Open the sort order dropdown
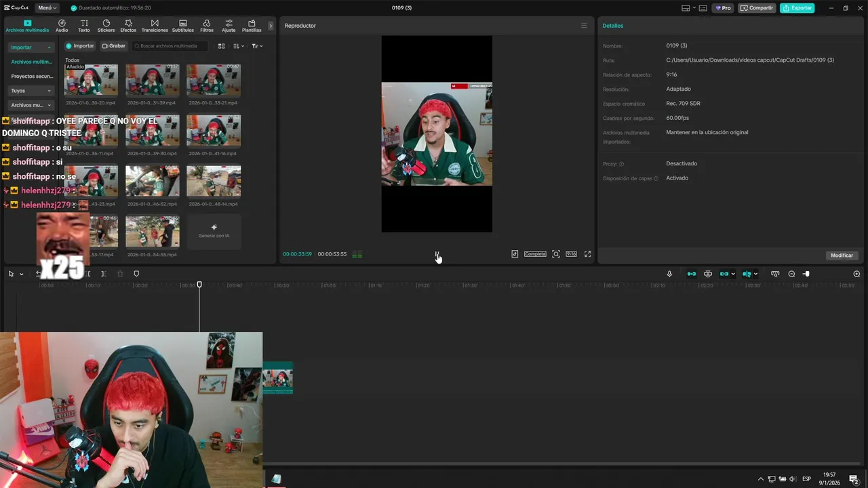This screenshot has height=488, width=868. click(238, 46)
